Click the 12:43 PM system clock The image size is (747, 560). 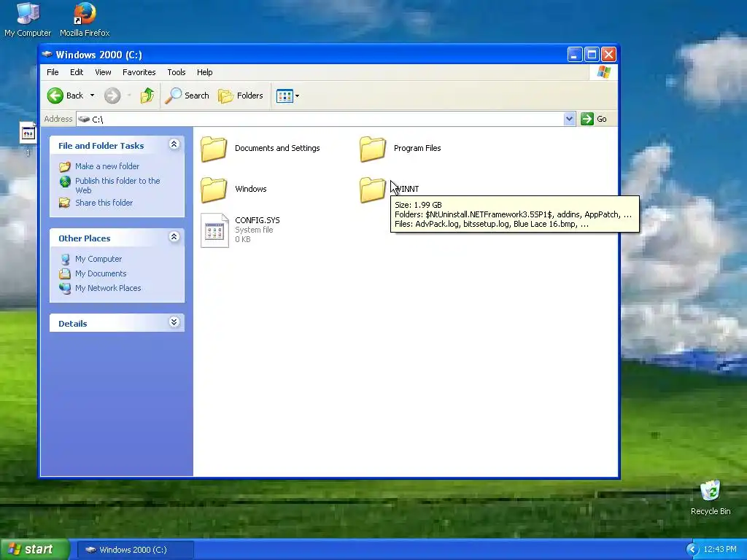(x=720, y=550)
